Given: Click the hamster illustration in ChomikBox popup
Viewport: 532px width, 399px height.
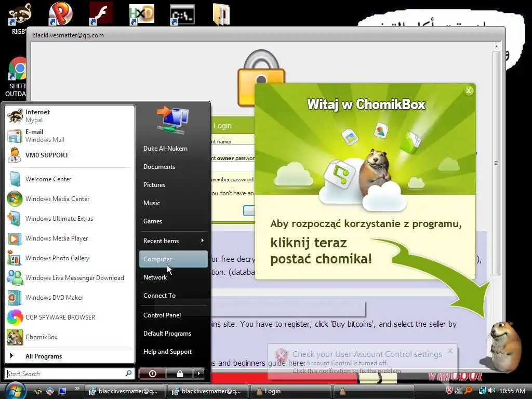Looking at the screenshot, I should click(x=376, y=172).
